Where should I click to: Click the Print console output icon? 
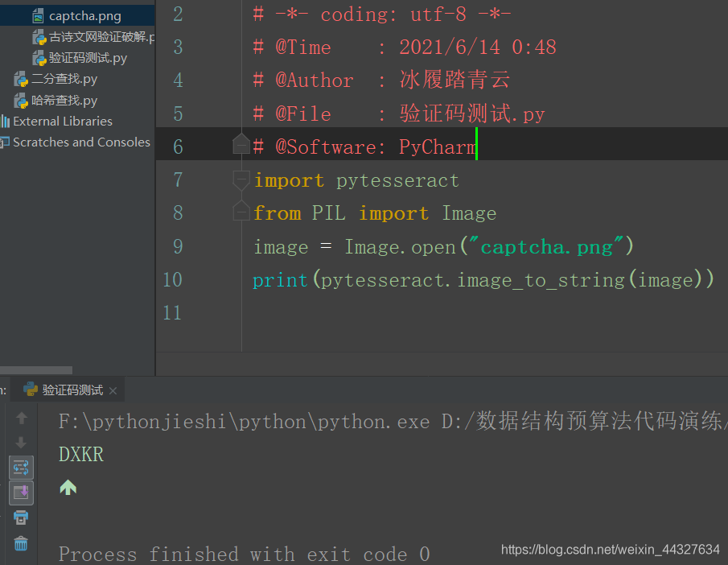coord(22,518)
